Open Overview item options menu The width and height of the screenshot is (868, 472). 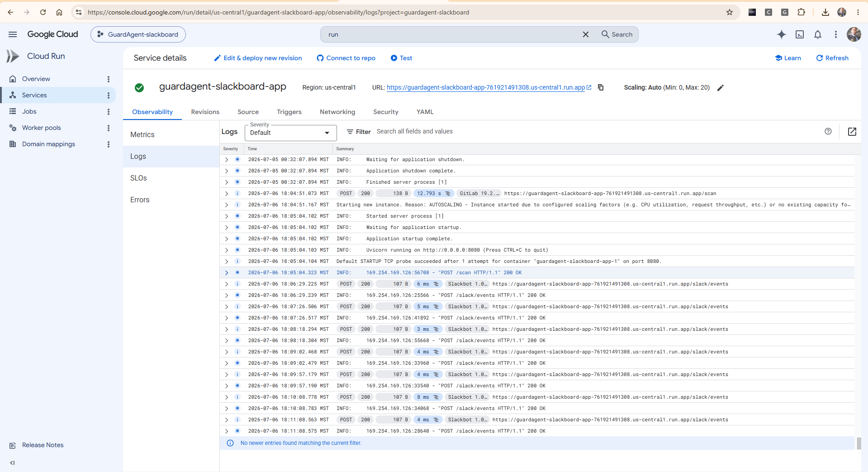109,79
